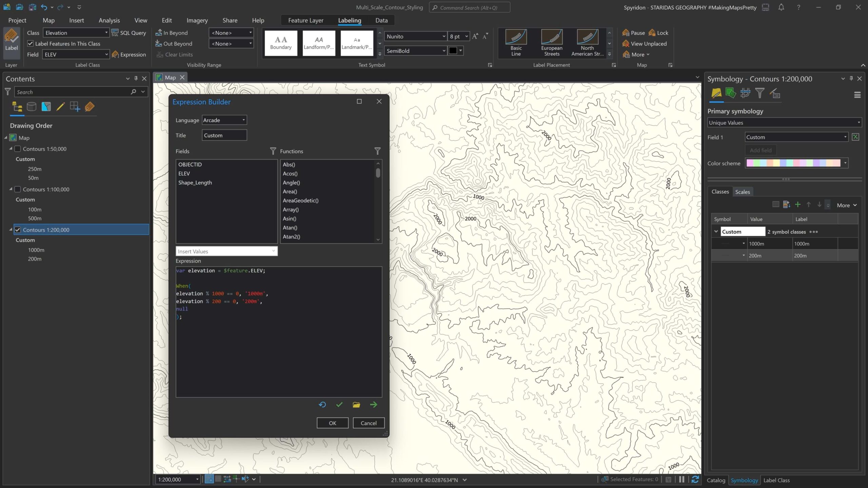Image resolution: width=868 pixels, height=488 pixels.
Task: Click the reset expression undo icon
Action: point(322,405)
